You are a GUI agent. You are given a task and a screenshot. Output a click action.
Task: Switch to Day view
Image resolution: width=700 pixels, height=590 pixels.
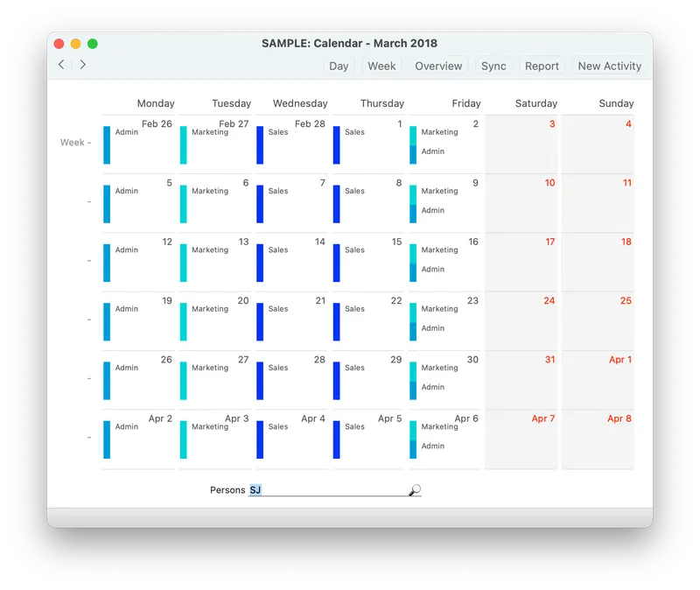click(x=339, y=67)
